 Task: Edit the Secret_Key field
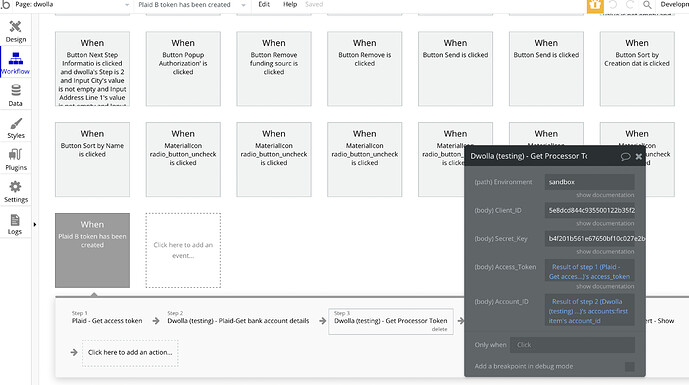589,239
